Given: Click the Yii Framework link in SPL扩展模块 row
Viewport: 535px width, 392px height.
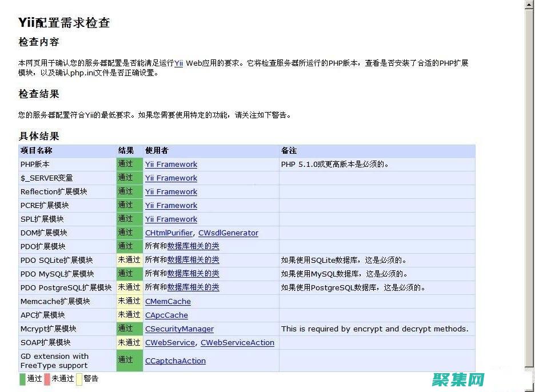Looking at the screenshot, I should tap(171, 219).
